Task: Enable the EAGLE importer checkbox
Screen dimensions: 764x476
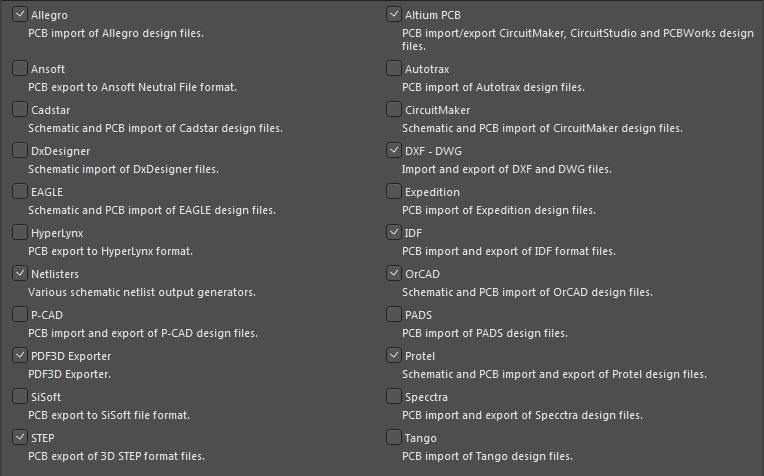Action: pyautogui.click(x=19, y=191)
